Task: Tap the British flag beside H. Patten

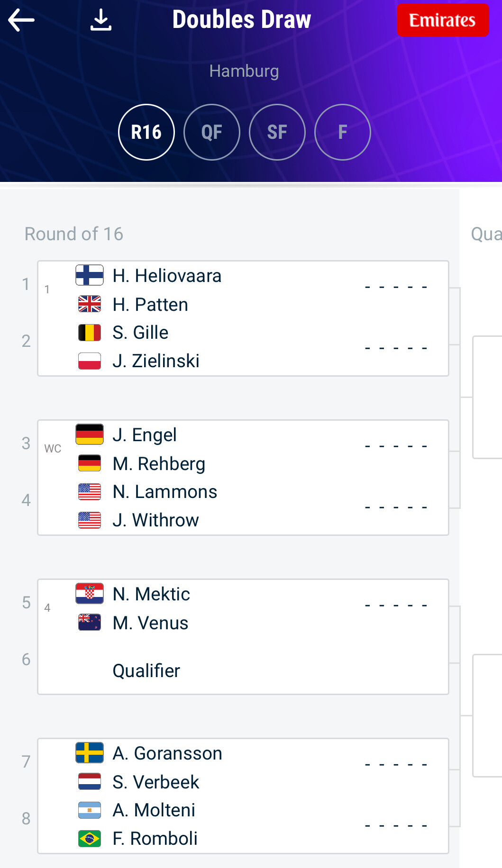Action: click(x=90, y=304)
